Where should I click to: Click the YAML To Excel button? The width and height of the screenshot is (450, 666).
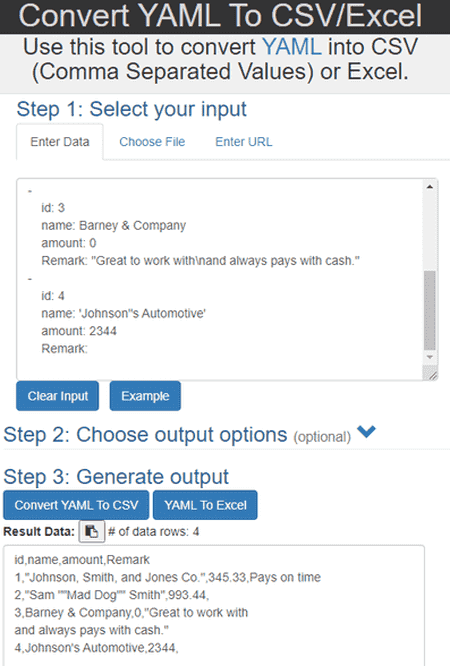tap(205, 505)
